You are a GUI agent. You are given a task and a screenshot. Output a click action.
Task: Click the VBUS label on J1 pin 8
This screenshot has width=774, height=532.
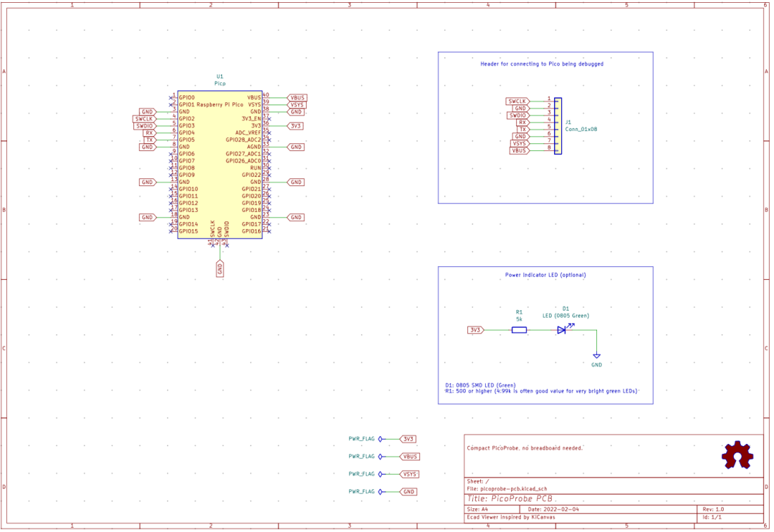coord(520,150)
